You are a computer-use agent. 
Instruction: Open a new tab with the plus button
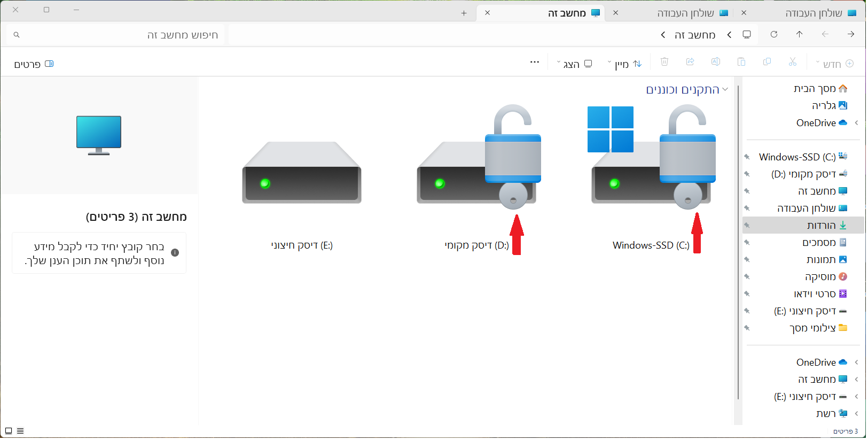click(464, 13)
